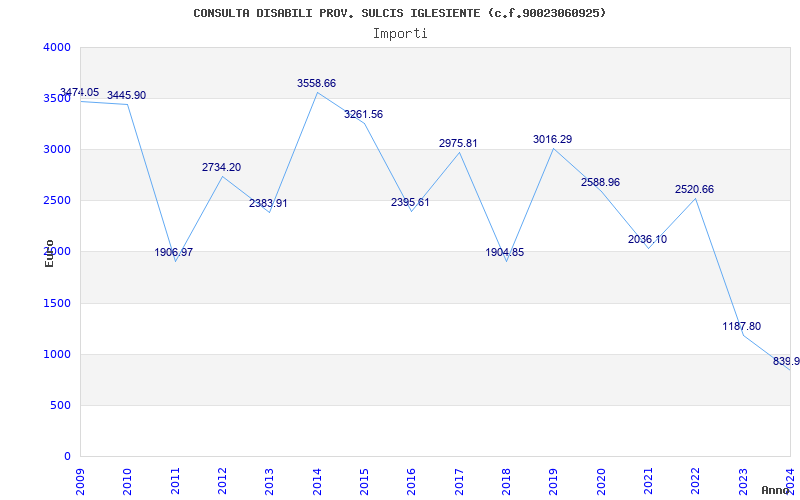Click y-axis tick label 3500
The image size is (800, 500).
point(57,98)
